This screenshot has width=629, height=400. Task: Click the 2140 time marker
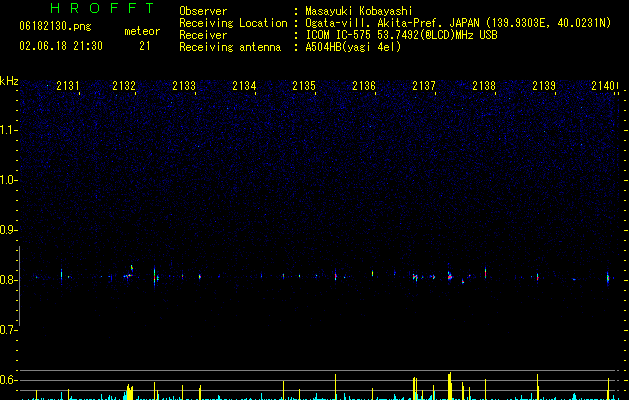tap(603, 86)
